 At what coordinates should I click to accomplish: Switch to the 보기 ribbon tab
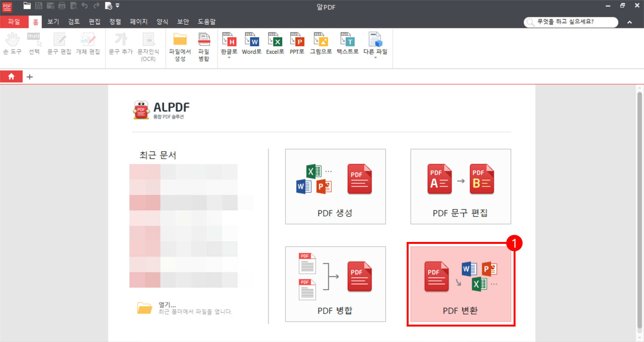(x=52, y=22)
